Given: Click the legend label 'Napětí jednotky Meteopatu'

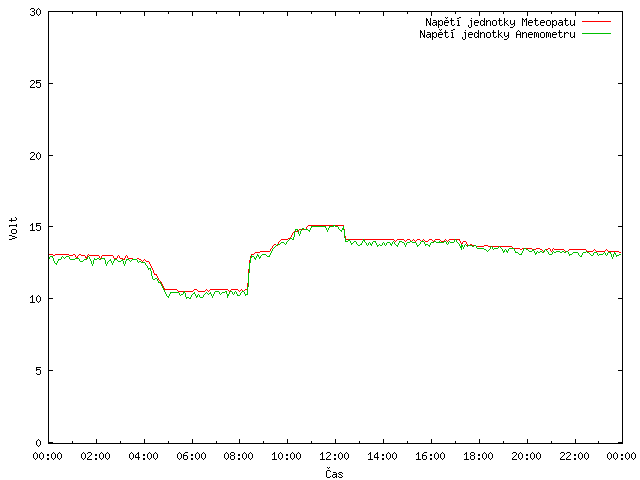Looking at the screenshot, I should (x=500, y=22).
